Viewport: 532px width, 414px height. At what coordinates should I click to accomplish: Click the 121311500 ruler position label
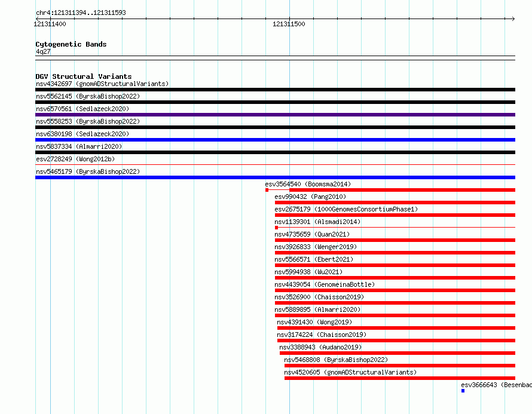click(289, 24)
